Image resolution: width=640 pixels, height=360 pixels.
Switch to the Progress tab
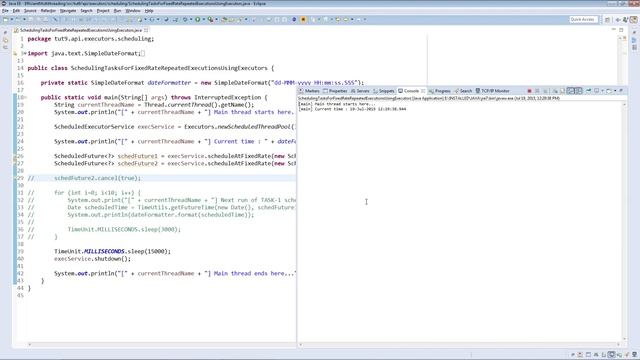(440, 91)
